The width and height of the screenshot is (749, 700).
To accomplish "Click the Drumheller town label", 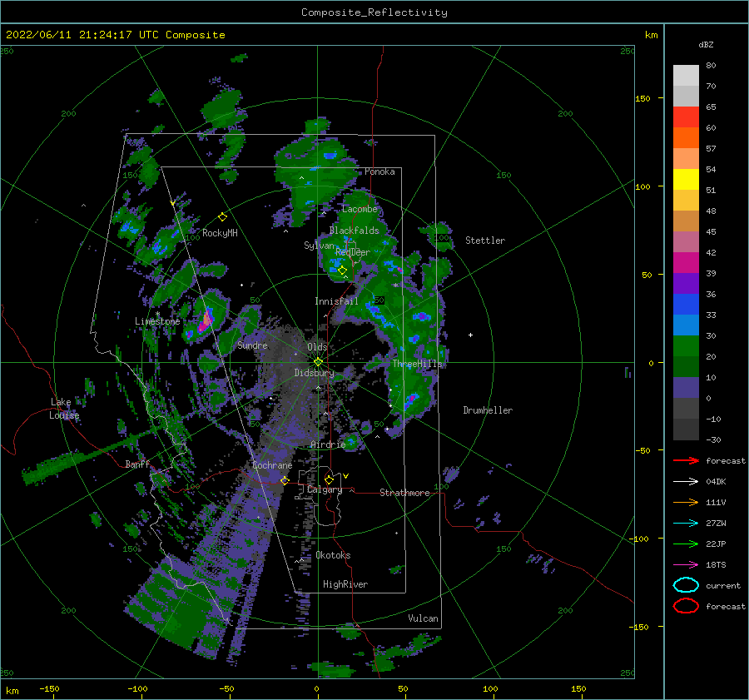I will [x=488, y=410].
